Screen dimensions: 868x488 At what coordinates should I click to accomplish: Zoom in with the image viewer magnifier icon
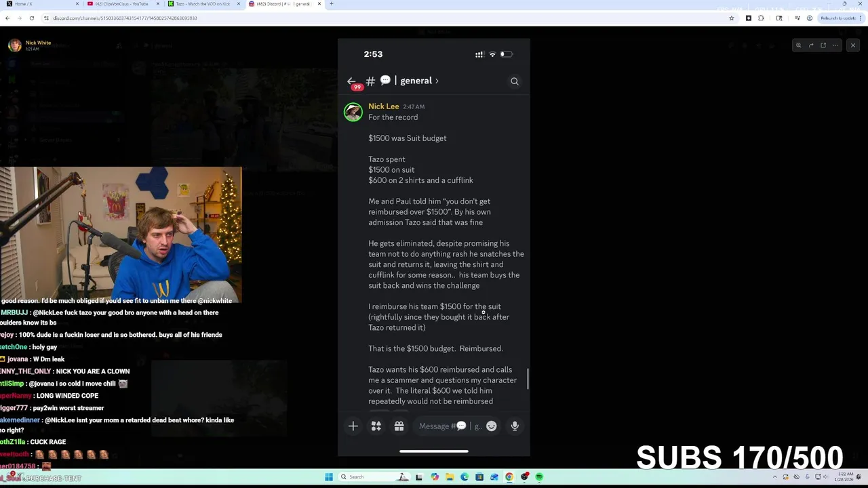[x=799, y=45]
